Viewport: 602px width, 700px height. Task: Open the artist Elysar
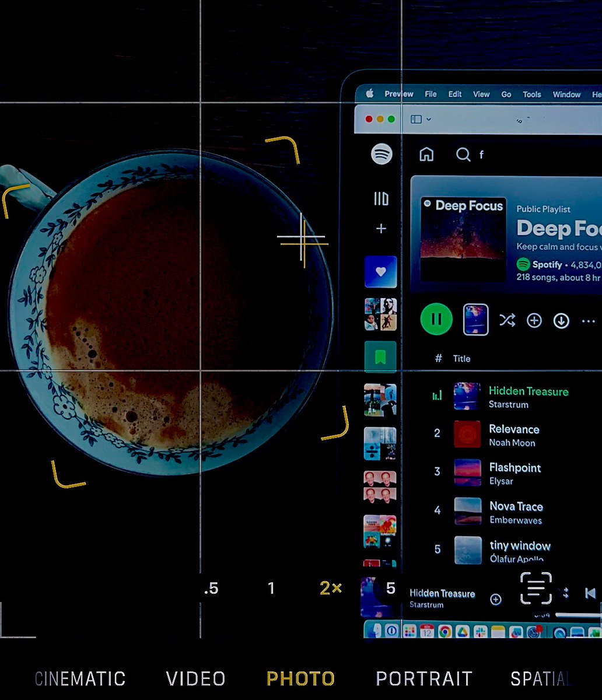[501, 481]
